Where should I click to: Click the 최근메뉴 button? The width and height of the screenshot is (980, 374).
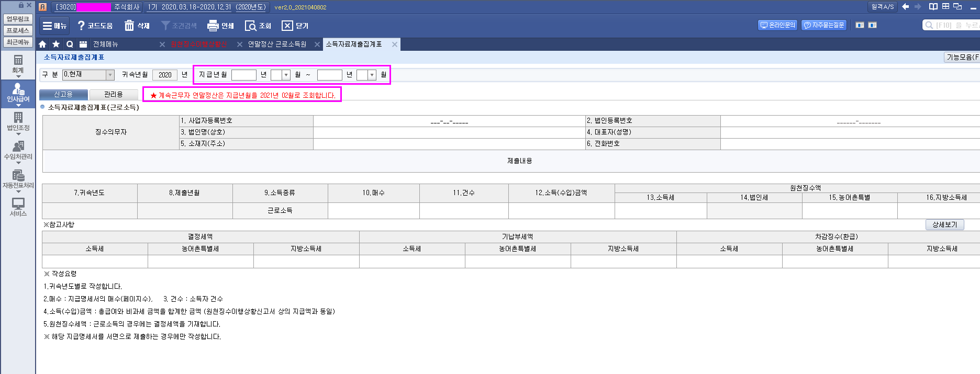click(18, 42)
